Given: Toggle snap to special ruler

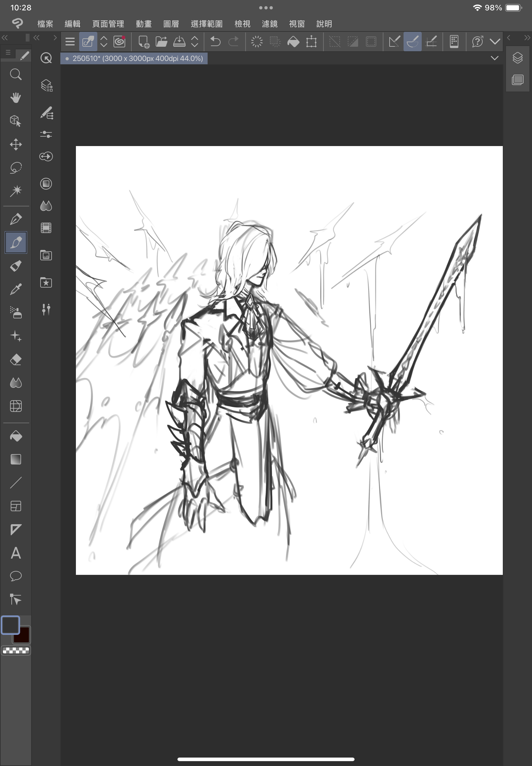Looking at the screenshot, I should [x=413, y=42].
